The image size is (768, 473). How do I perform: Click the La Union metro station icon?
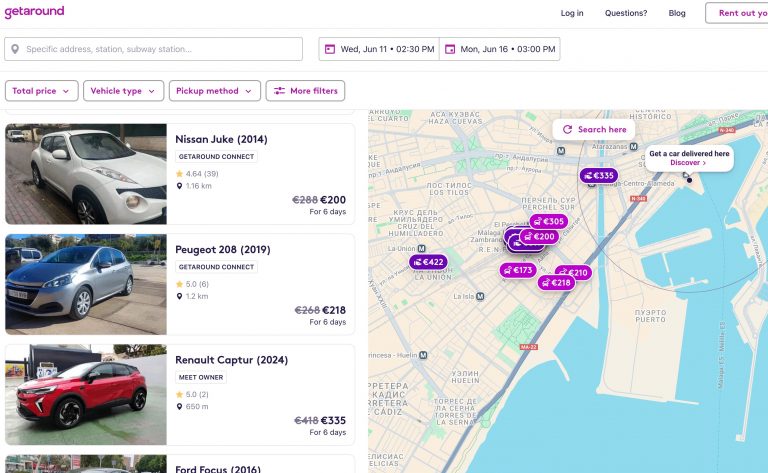click(421, 248)
